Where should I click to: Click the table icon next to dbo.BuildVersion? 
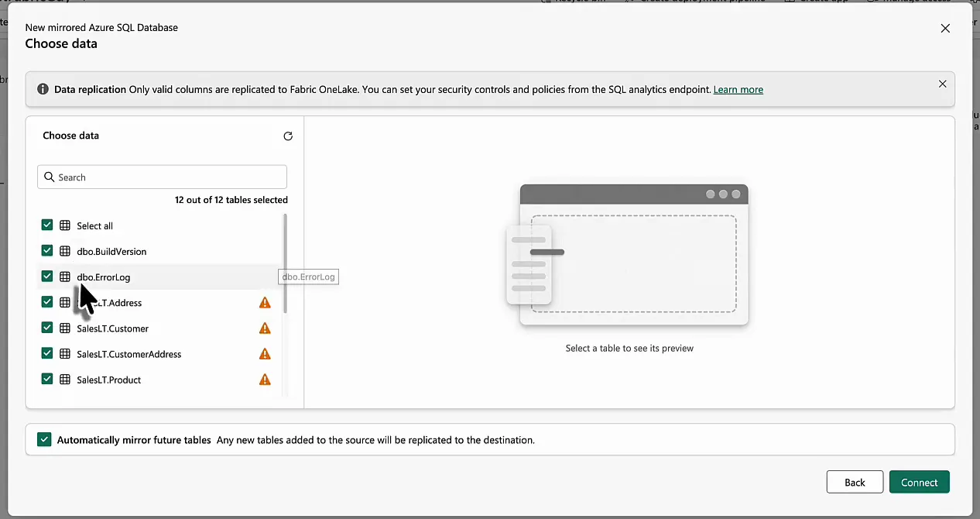[65, 251]
